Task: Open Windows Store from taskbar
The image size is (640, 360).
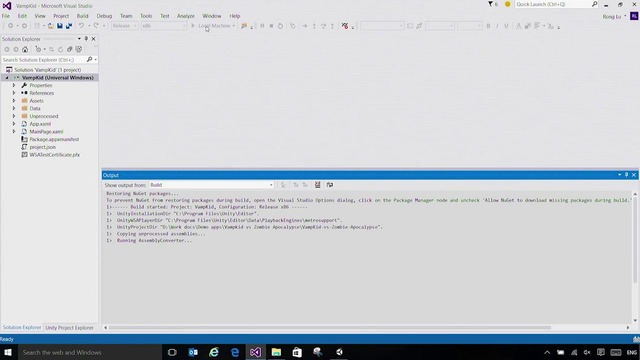Action: pyautogui.click(x=297, y=352)
